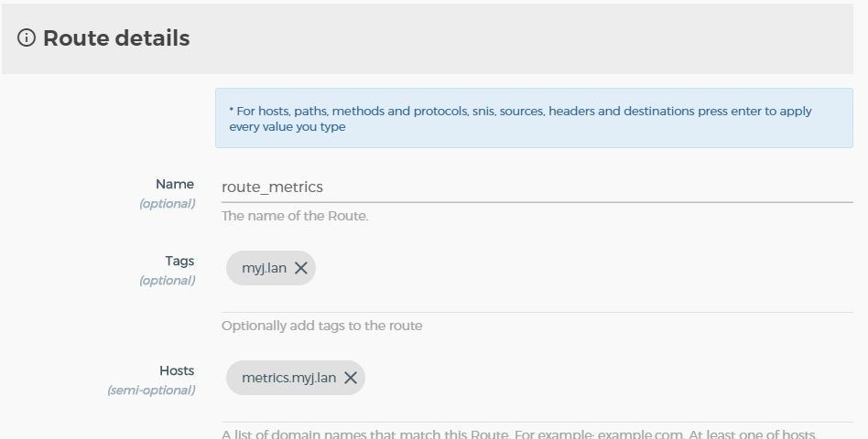Click the Hosts domain names description text
This screenshot has height=439, width=868.
coord(519,434)
